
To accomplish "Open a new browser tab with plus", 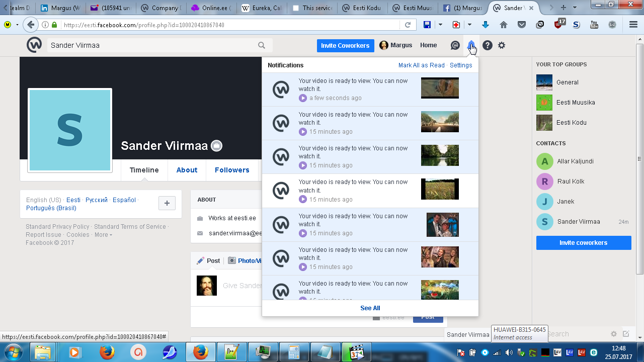I will (x=563, y=8).
